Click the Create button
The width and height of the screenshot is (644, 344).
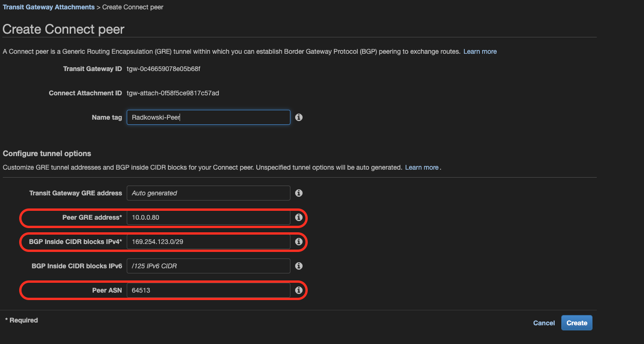[577, 323]
